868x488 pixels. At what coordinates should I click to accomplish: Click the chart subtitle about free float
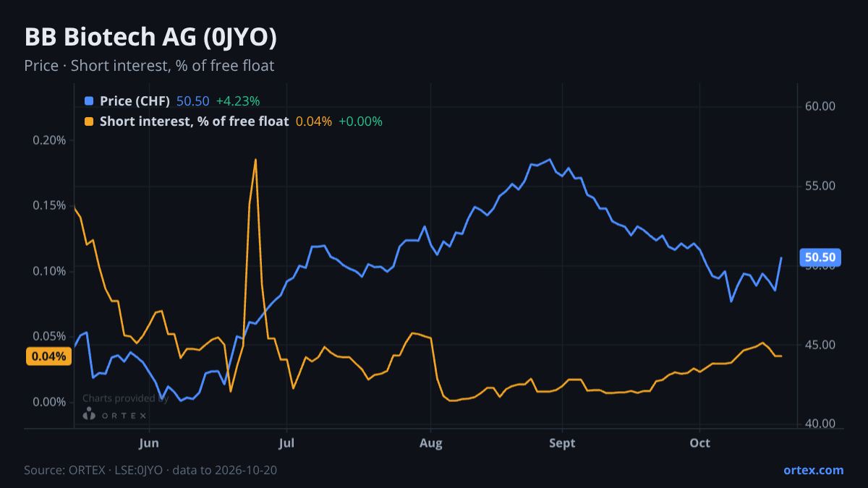(x=149, y=66)
